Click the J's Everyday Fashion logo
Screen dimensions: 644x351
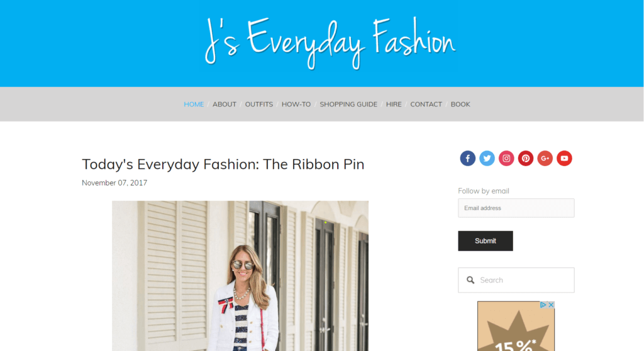click(x=330, y=43)
